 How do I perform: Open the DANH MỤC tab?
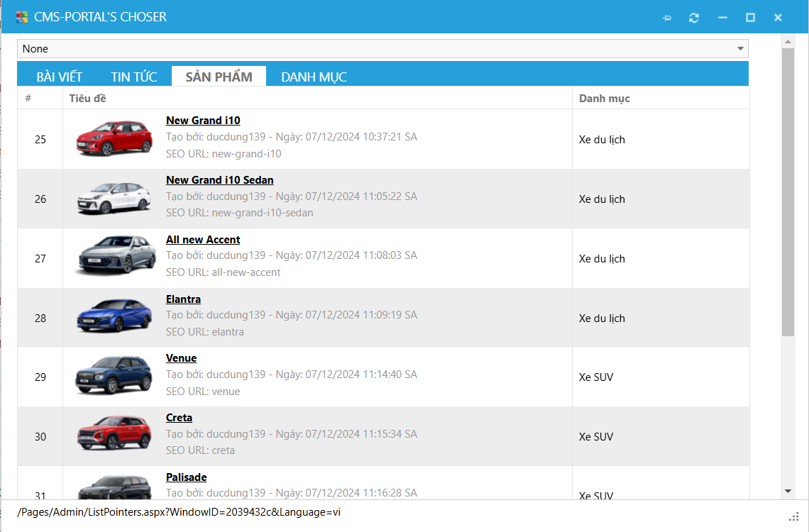pyautogui.click(x=314, y=77)
